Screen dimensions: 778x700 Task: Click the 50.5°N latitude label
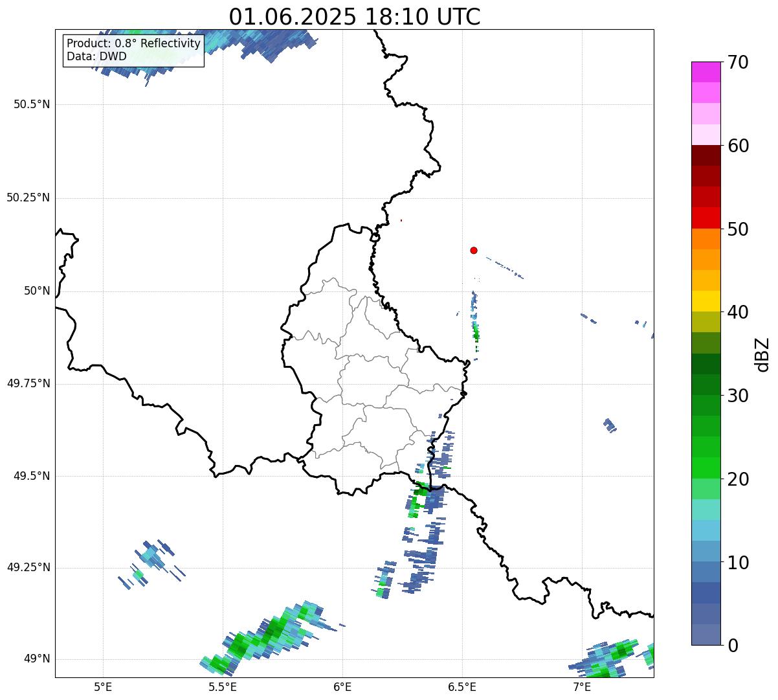pyautogui.click(x=32, y=104)
